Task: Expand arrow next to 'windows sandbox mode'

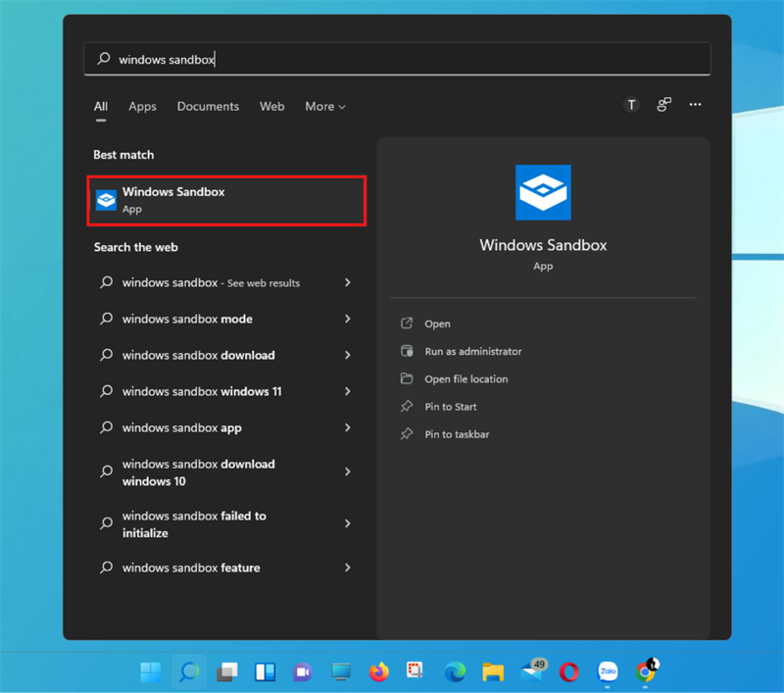Action: click(348, 319)
